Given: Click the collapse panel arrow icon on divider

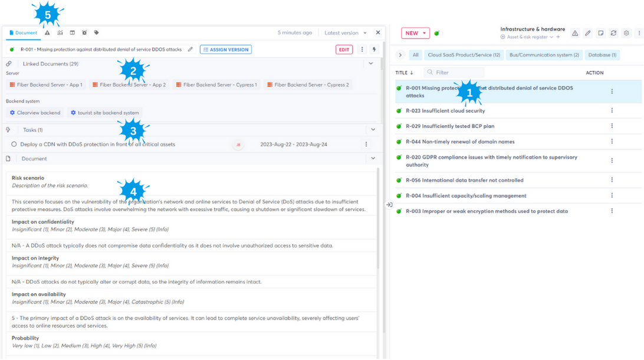Looking at the screenshot, I should pyautogui.click(x=389, y=205).
